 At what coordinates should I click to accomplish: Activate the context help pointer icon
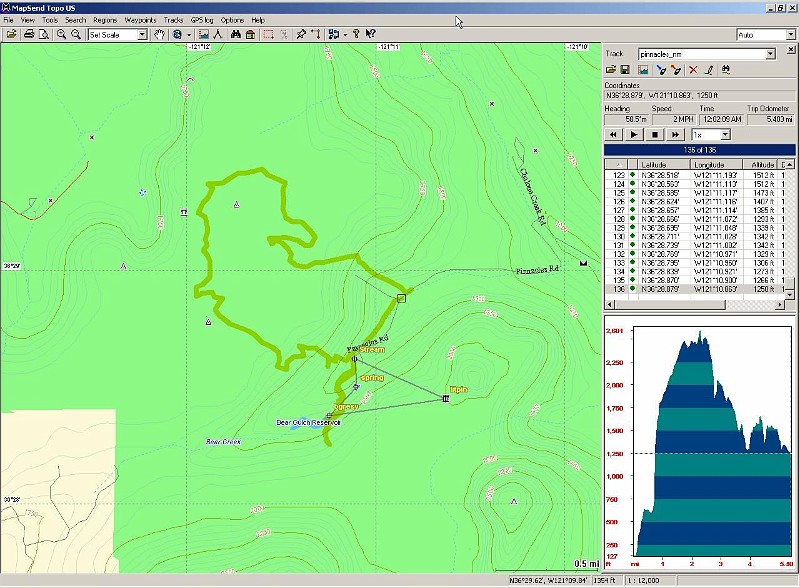click(371, 34)
